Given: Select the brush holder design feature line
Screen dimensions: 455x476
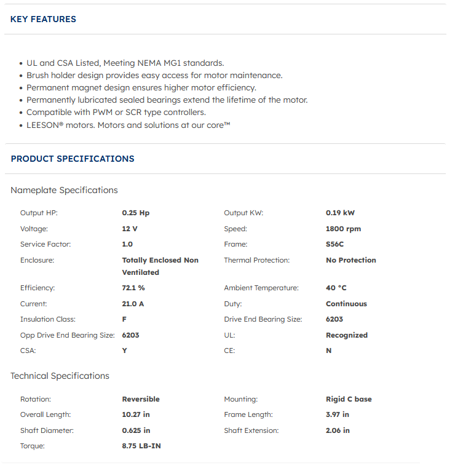Looking at the screenshot, I should (154, 75).
